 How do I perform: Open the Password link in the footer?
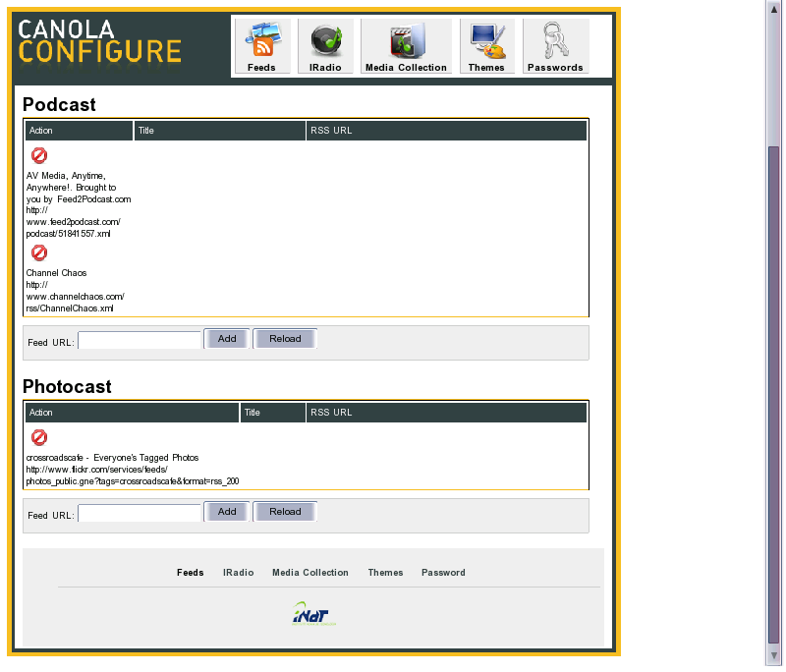(443, 572)
